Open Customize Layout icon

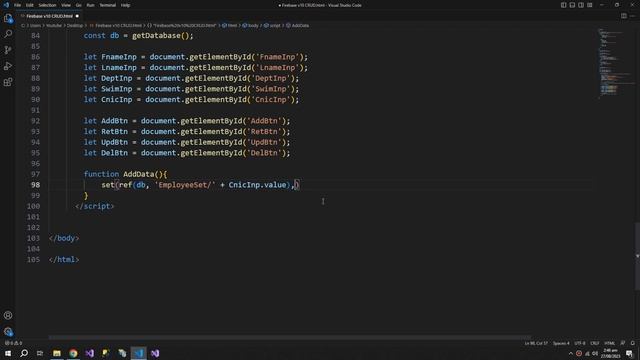click(x=590, y=5)
